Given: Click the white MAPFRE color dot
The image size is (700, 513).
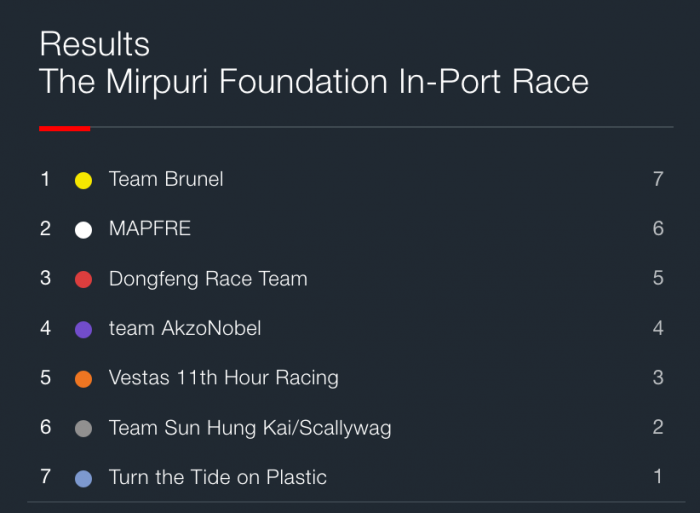Looking at the screenshot, I should click(x=83, y=230).
